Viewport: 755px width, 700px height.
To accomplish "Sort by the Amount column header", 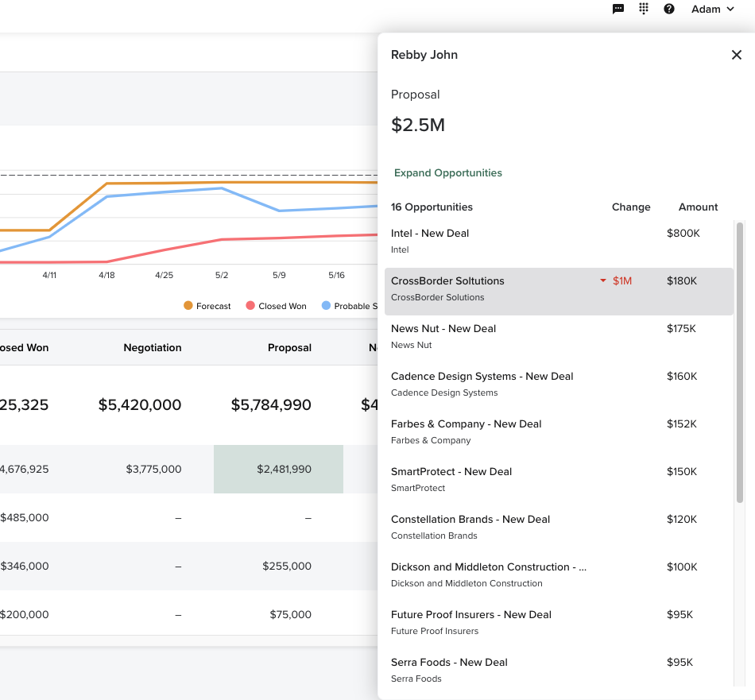I will [698, 207].
